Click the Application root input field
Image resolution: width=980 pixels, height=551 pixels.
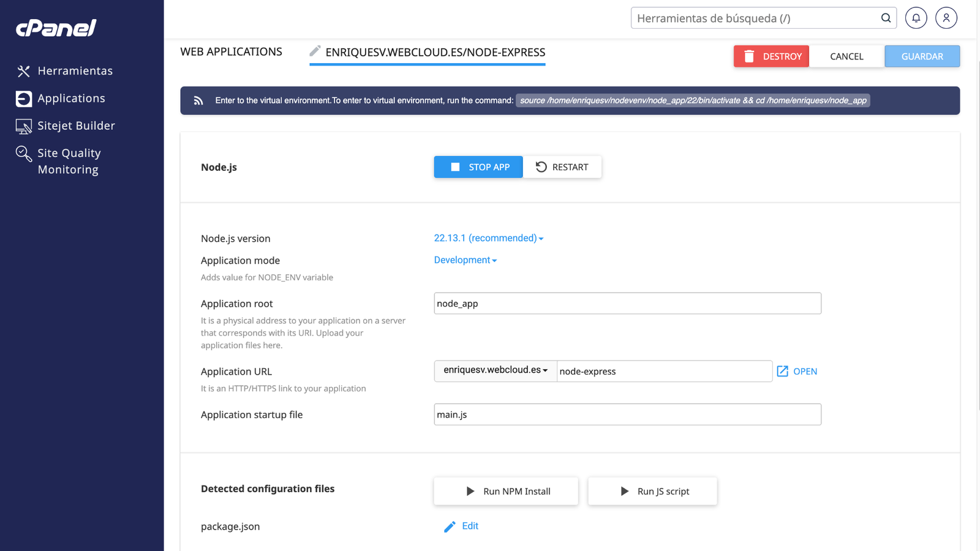click(x=627, y=304)
